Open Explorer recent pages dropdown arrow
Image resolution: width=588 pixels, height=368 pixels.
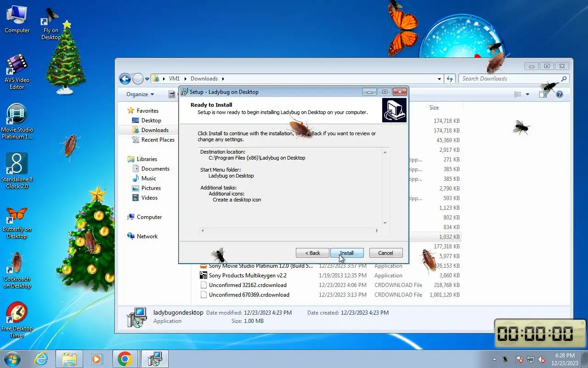147,79
